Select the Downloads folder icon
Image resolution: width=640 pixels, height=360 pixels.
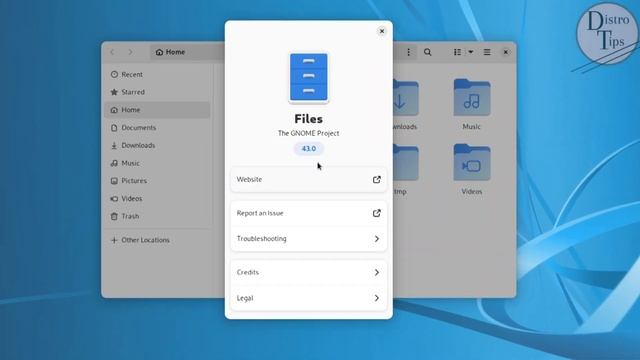click(406, 97)
